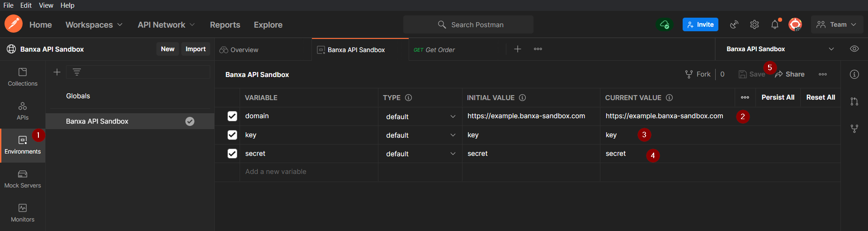The height and width of the screenshot is (231, 868).
Task: Switch to the Get Order tab
Action: pos(457,49)
